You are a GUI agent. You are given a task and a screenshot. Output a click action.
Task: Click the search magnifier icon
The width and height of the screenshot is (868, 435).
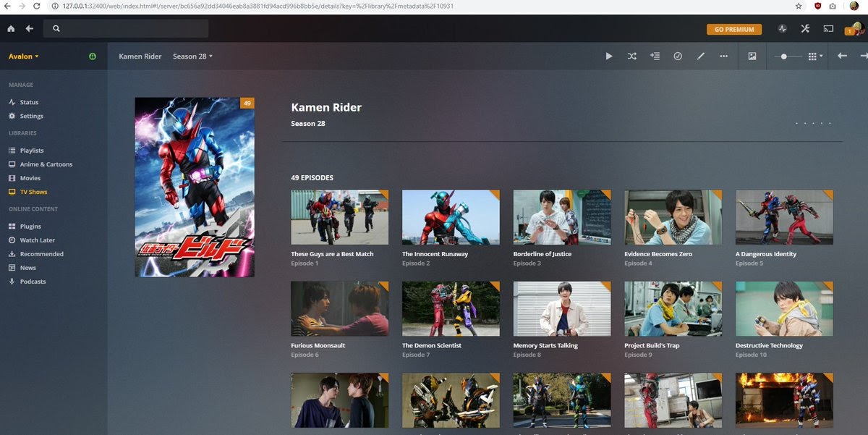coord(56,29)
